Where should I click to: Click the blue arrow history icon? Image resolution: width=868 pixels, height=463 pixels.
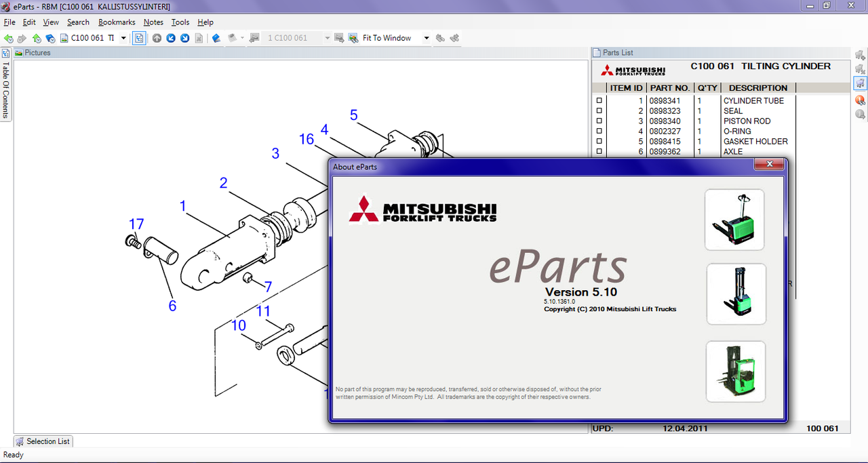[50, 39]
